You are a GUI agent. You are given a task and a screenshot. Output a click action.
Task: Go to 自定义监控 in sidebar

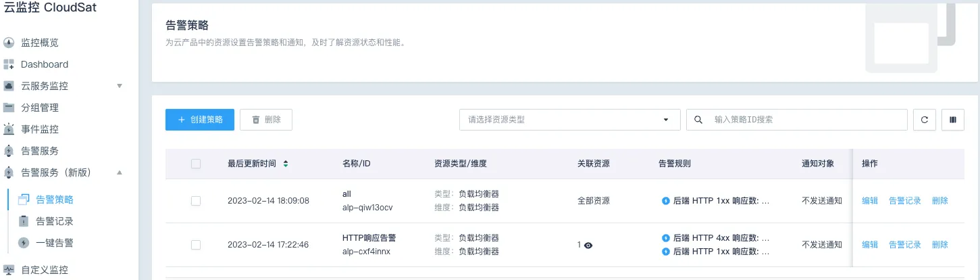[x=45, y=270]
